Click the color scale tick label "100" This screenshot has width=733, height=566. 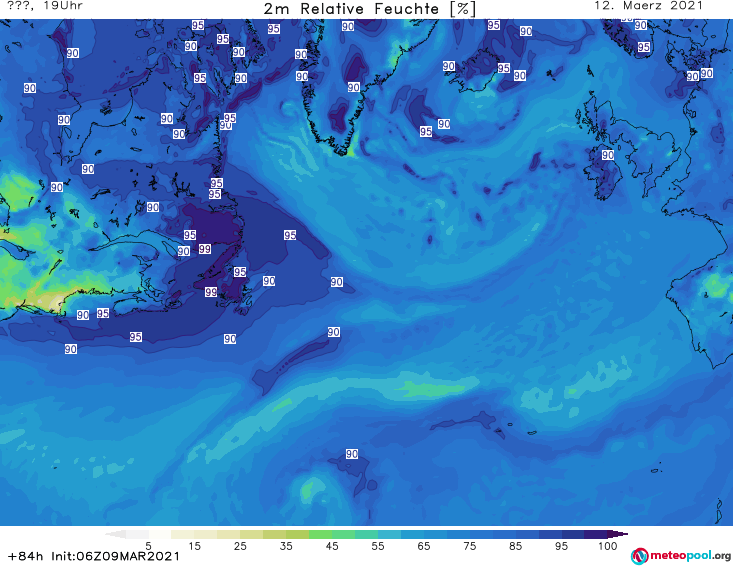pos(608,546)
